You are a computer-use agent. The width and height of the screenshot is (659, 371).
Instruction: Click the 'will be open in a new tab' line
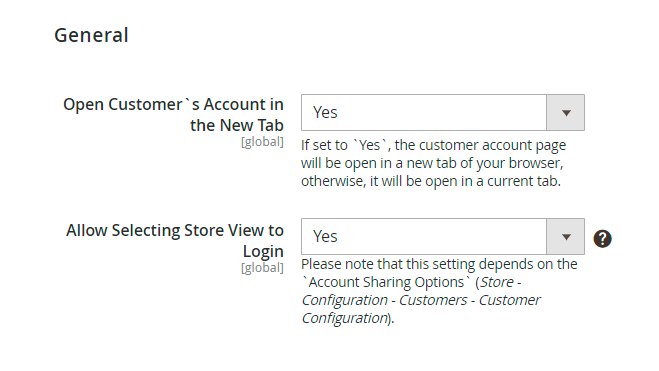[432, 163]
